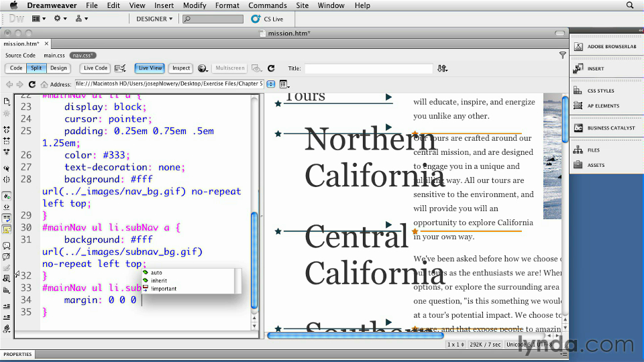Switch to Design view
Viewport: 644px width, 362px height.
(59, 68)
